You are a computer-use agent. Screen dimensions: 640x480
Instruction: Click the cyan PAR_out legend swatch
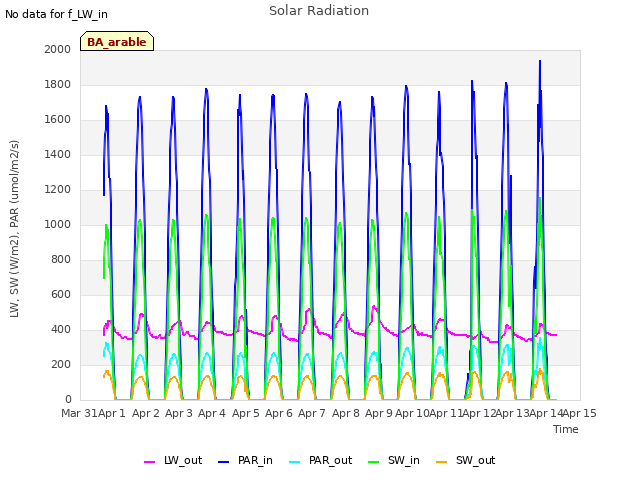[x=294, y=462]
